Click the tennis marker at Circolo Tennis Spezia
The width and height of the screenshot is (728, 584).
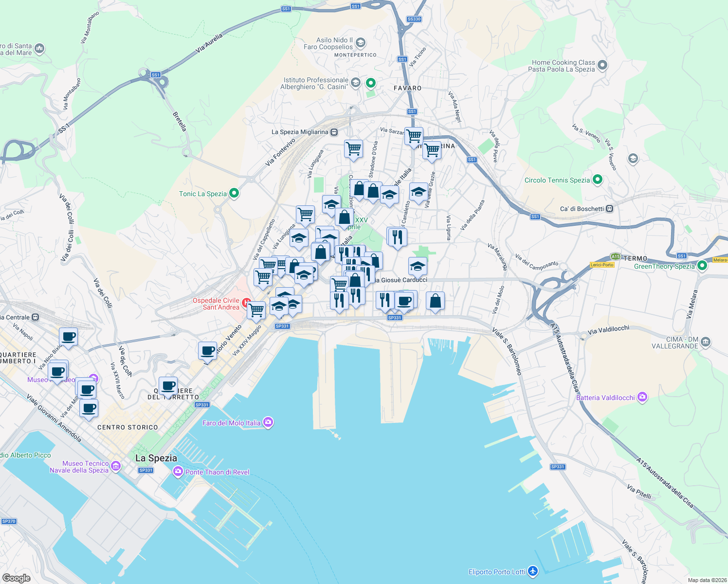point(597,180)
